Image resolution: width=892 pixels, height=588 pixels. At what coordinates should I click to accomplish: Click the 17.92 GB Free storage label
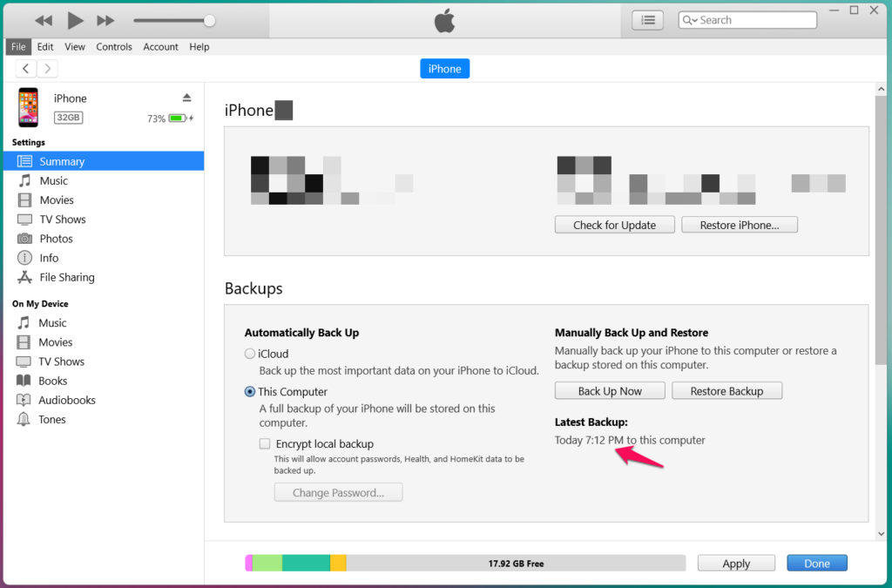pos(516,564)
